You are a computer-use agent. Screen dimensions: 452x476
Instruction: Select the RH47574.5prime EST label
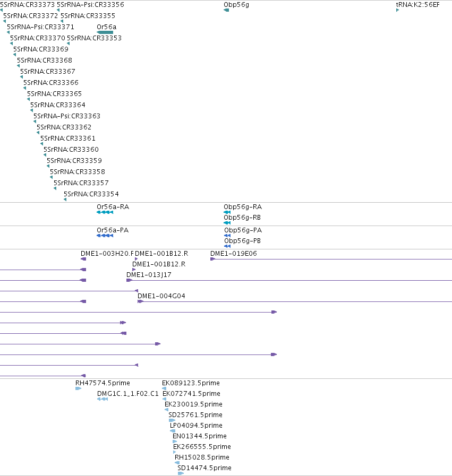pyautogui.click(x=103, y=383)
